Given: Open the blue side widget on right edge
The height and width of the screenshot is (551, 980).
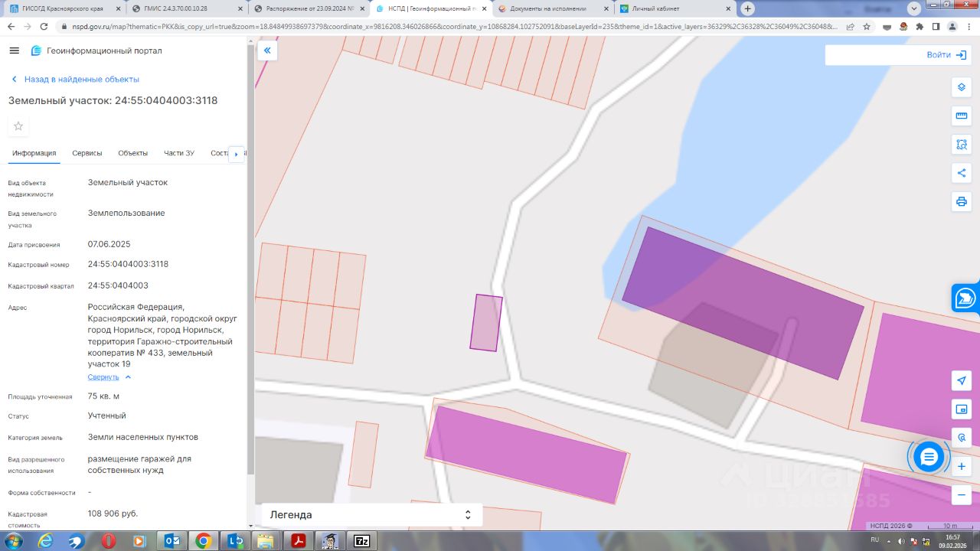Looking at the screenshot, I should [966, 298].
